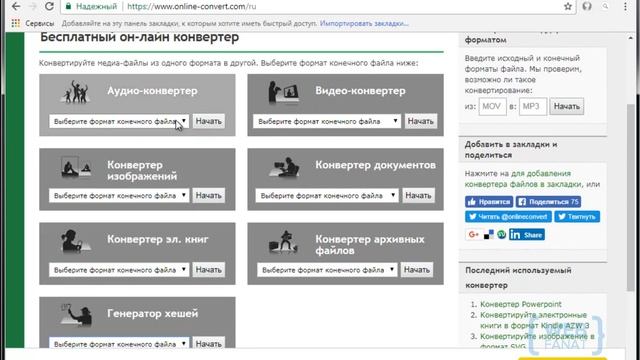The image size is (640, 360).
Task: Click the Генератор хешей icon
Action: (x=76, y=315)
